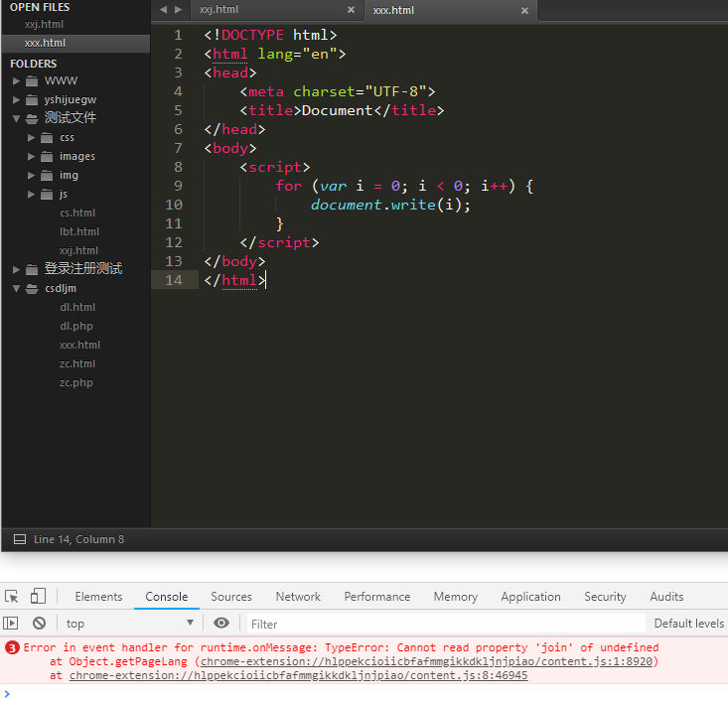Click the Sublime status bar panel switcher icon
This screenshot has width=728, height=702.
[19, 539]
